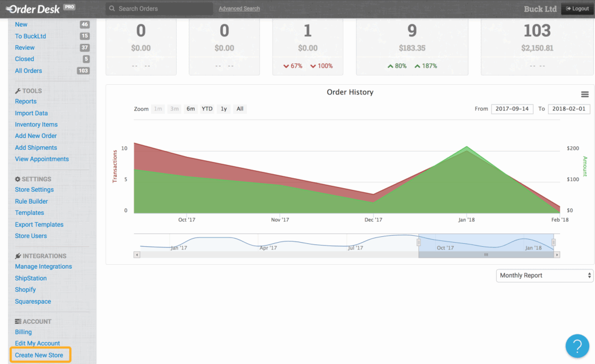595x364 pixels.
Task: Click the navigator right scroll arrow
Action: [557, 255]
